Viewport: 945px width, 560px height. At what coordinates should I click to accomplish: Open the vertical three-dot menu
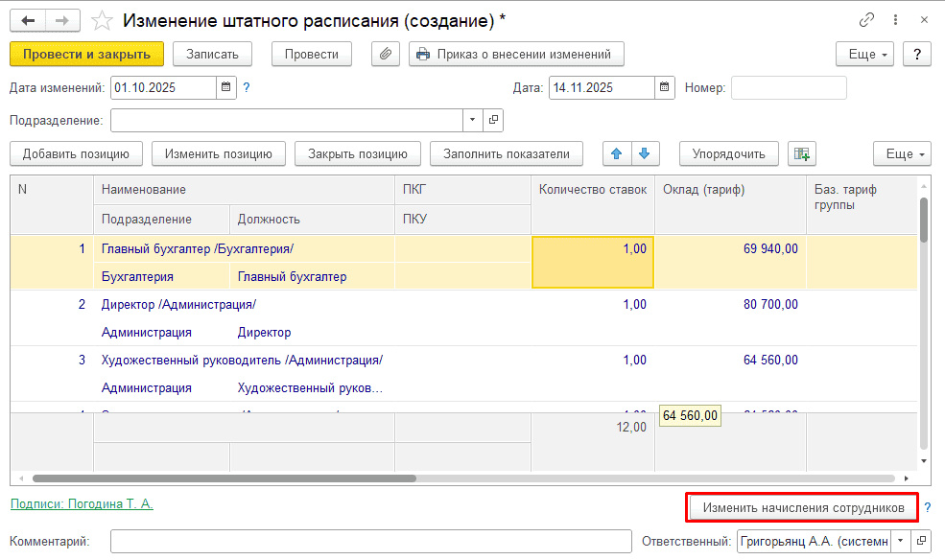[895, 20]
